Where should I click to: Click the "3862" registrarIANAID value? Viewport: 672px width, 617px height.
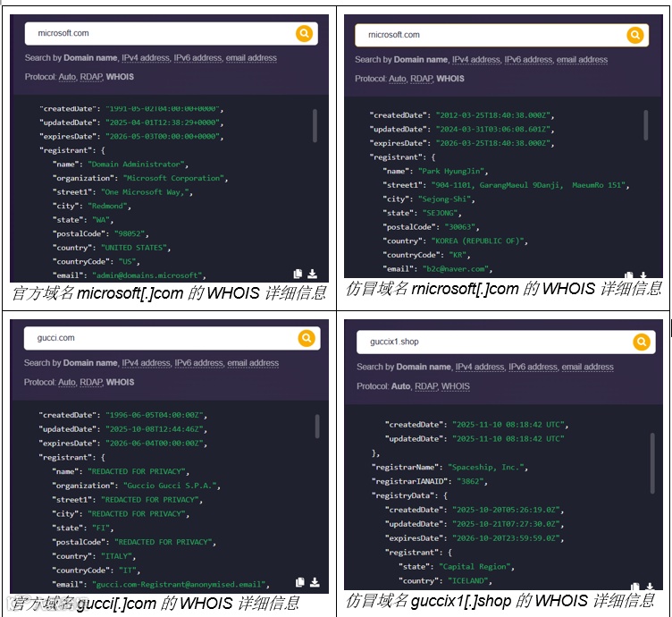tap(470, 481)
